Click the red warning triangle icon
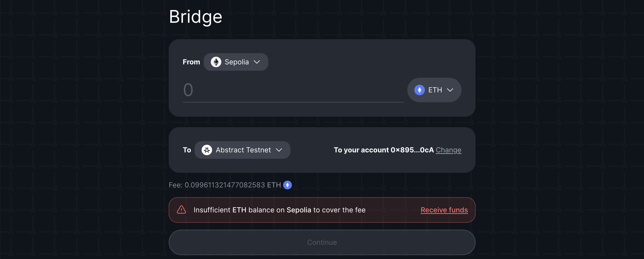The height and width of the screenshot is (259, 644). (181, 210)
